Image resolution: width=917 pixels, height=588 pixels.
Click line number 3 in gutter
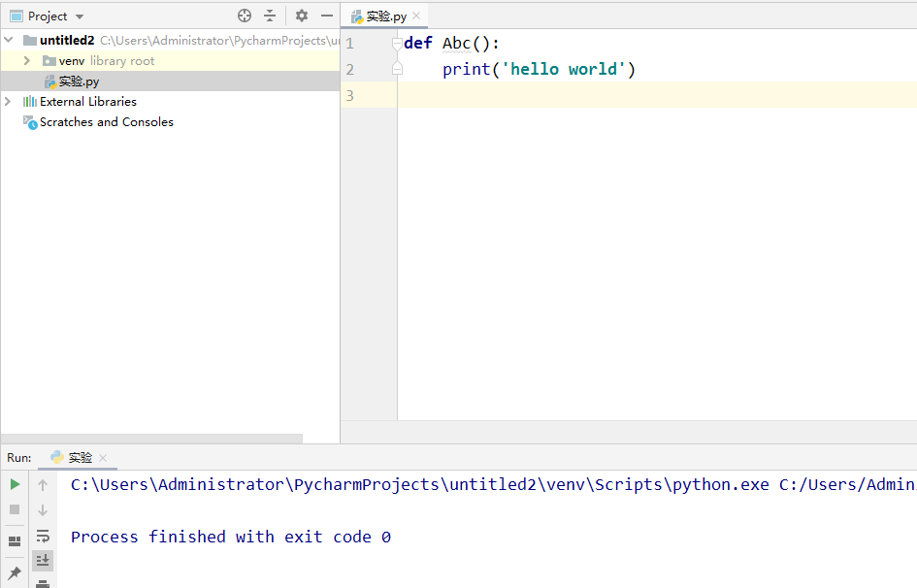coord(349,95)
